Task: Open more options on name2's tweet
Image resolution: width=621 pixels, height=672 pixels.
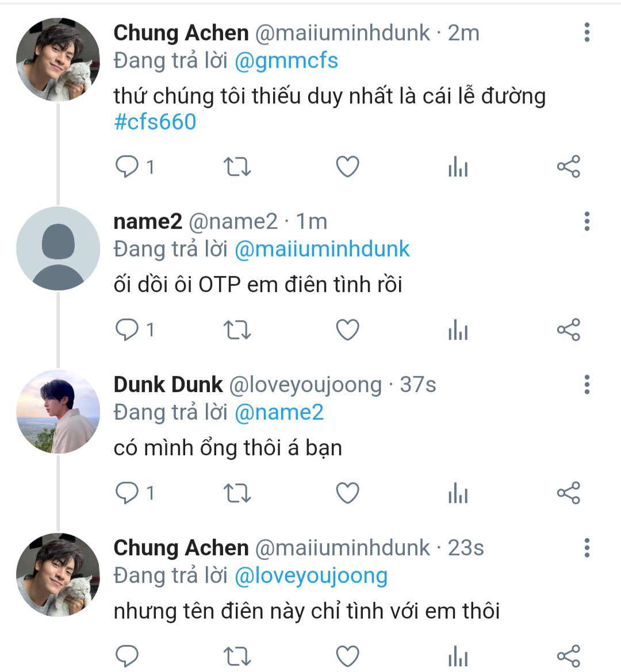Action: (x=586, y=221)
